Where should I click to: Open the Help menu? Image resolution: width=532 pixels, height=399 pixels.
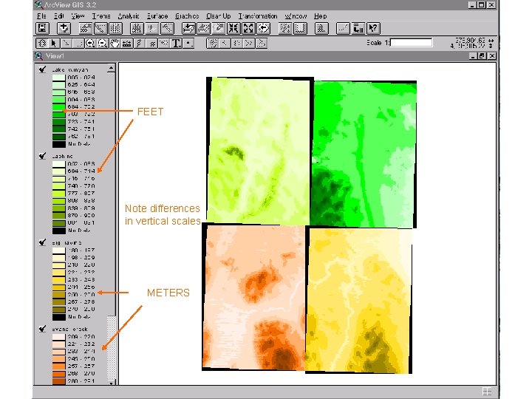point(320,16)
